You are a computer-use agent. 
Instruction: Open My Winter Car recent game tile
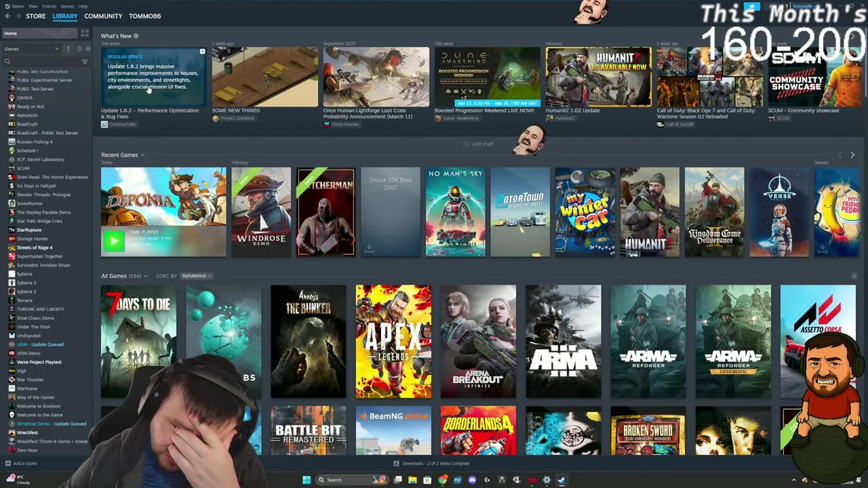[585, 212]
